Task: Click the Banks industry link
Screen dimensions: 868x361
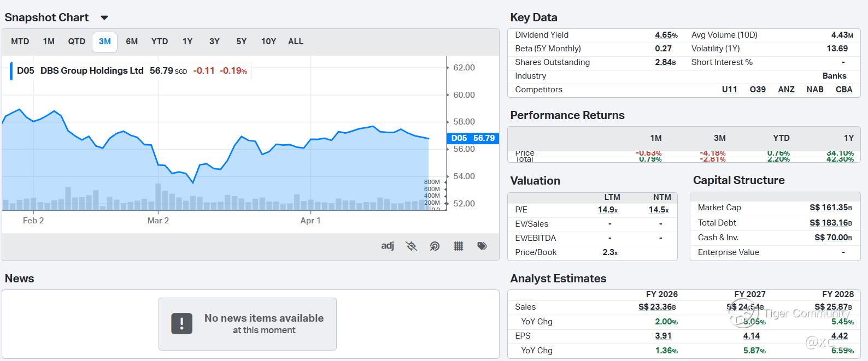Action: (x=834, y=76)
